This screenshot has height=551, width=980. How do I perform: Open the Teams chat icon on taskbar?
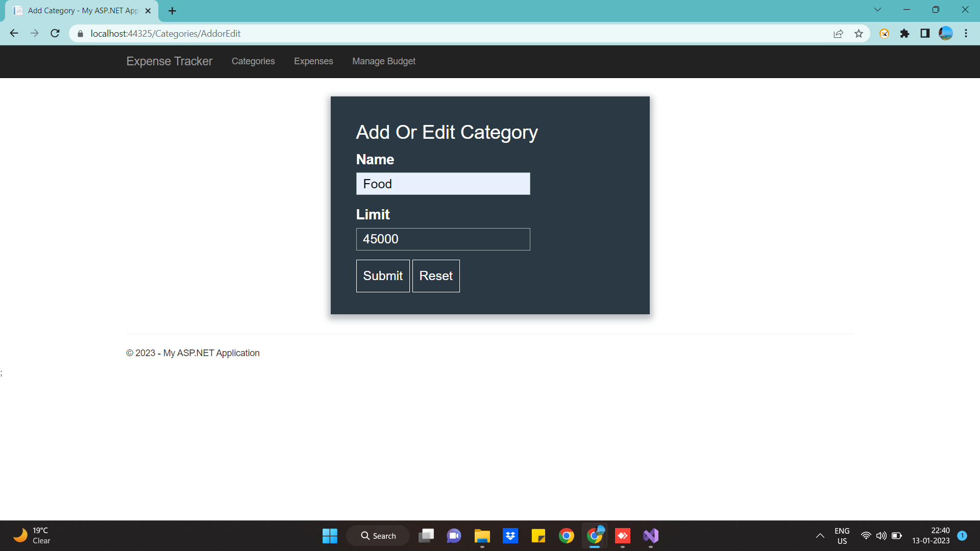tap(454, 536)
